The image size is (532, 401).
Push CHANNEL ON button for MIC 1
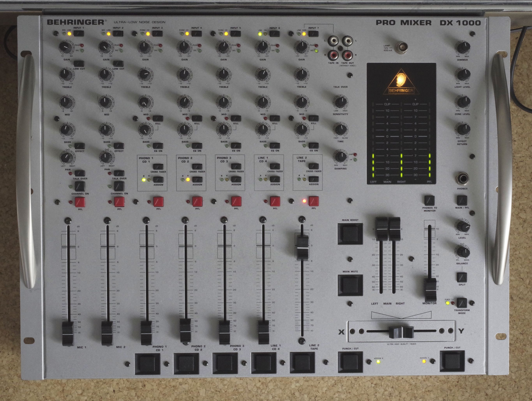80,186
